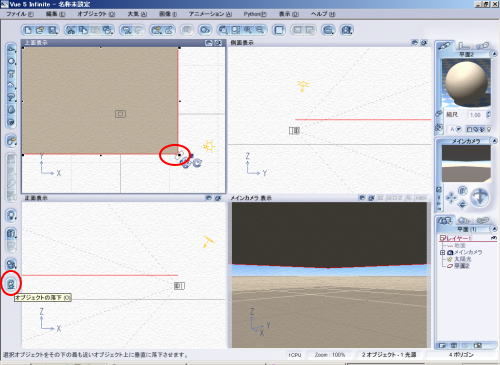Click the camera rotate control in camera panel
The image size is (500, 365).
(479, 197)
